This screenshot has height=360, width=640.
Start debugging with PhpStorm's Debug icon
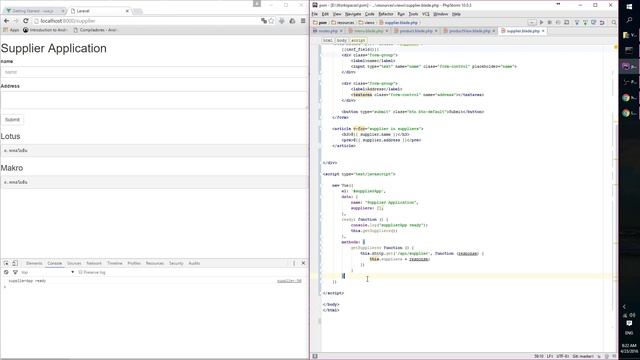click(550, 22)
